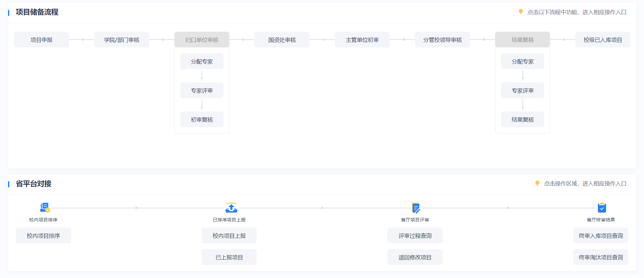This screenshot has width=644, height=278.
Task: Collapse the greyed 结果复核 stage header
Action: click(522, 40)
